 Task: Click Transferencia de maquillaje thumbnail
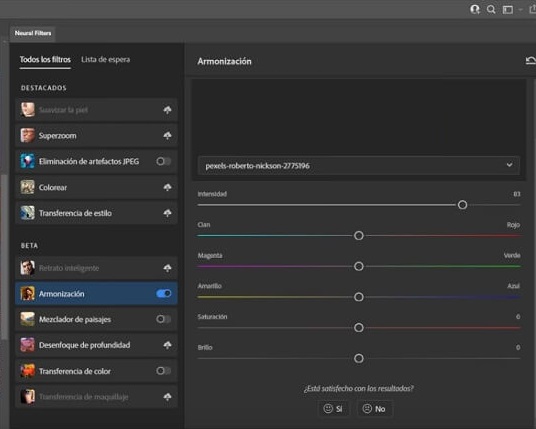pyautogui.click(x=27, y=397)
